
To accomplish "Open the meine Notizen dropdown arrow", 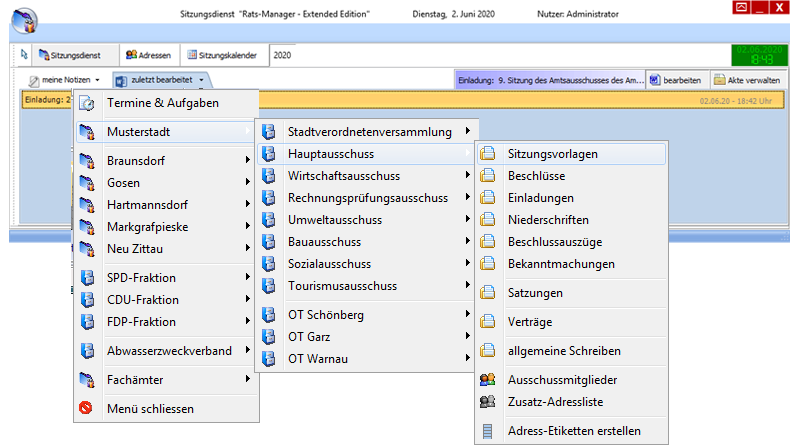I will [x=97, y=80].
